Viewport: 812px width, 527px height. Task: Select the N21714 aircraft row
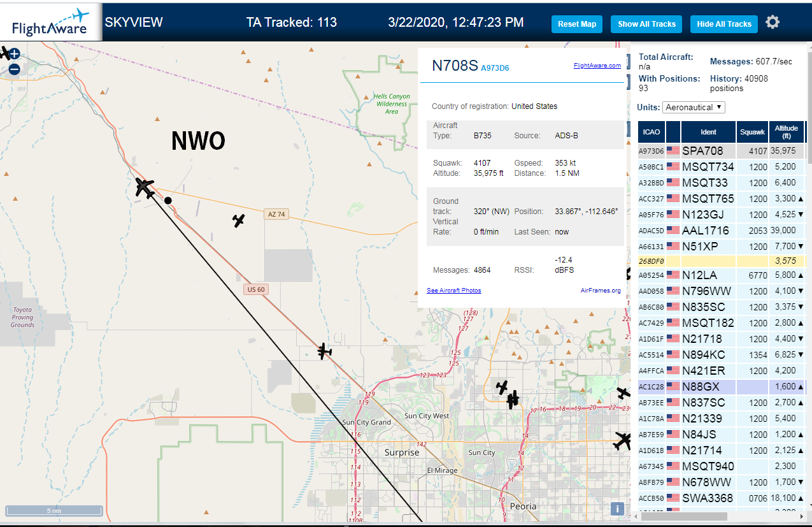[722, 451]
